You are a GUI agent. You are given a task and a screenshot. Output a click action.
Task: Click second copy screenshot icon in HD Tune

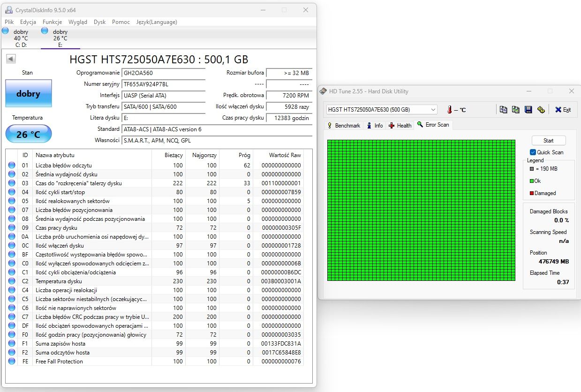coord(515,110)
